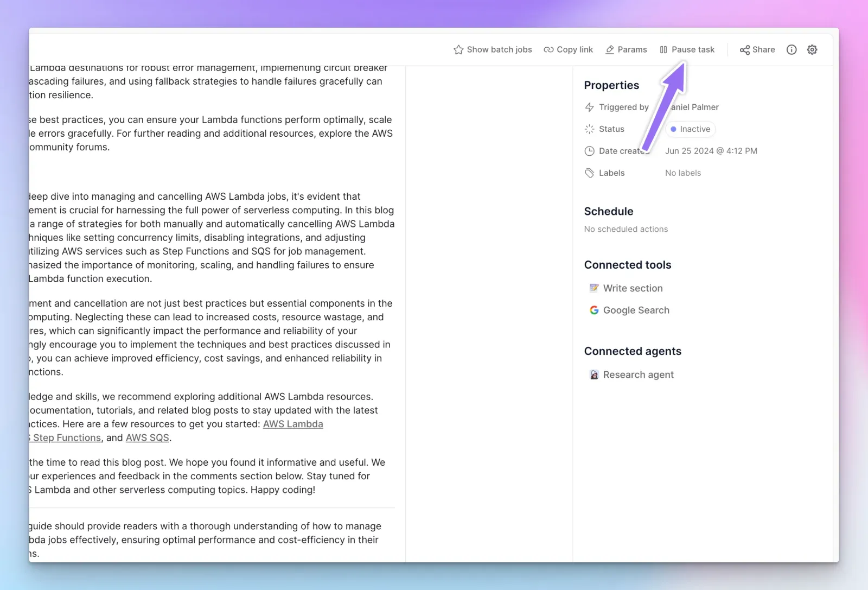Screen dimensions: 868x590
Task: Click the Research agent avatar icon
Action: tap(594, 375)
